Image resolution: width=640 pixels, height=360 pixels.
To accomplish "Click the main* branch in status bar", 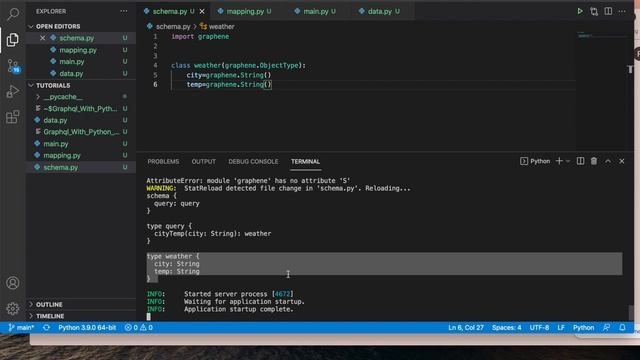I will 22,328.
